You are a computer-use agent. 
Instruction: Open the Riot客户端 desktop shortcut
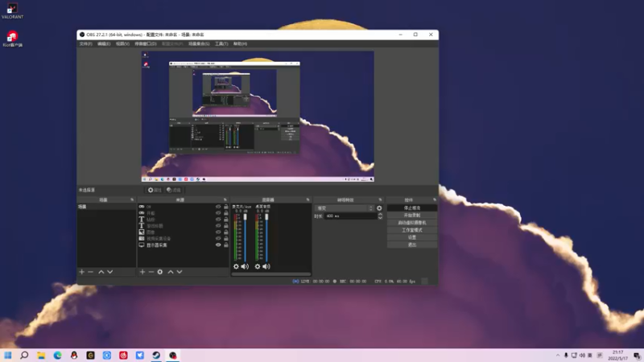12,39
